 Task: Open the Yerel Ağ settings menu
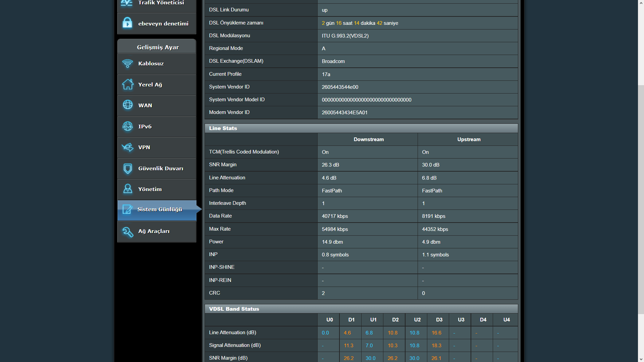pyautogui.click(x=157, y=85)
